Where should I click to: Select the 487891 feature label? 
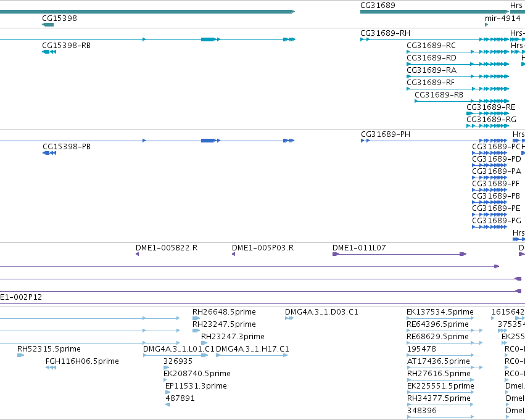pos(180,398)
